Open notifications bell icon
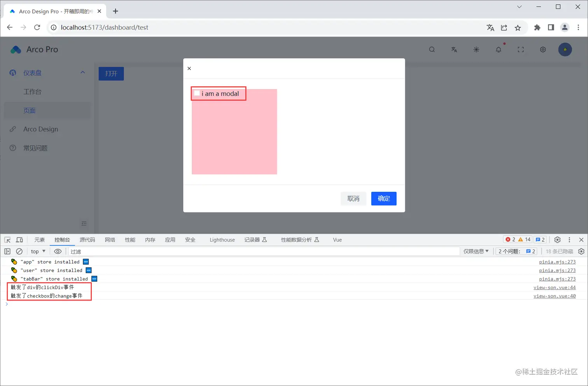The image size is (588, 386). pos(498,49)
